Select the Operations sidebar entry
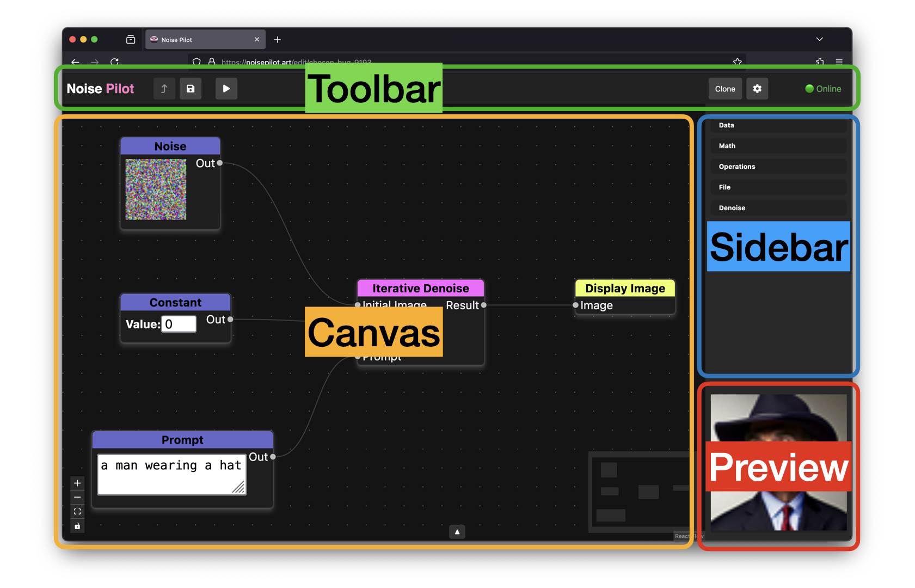 click(778, 166)
